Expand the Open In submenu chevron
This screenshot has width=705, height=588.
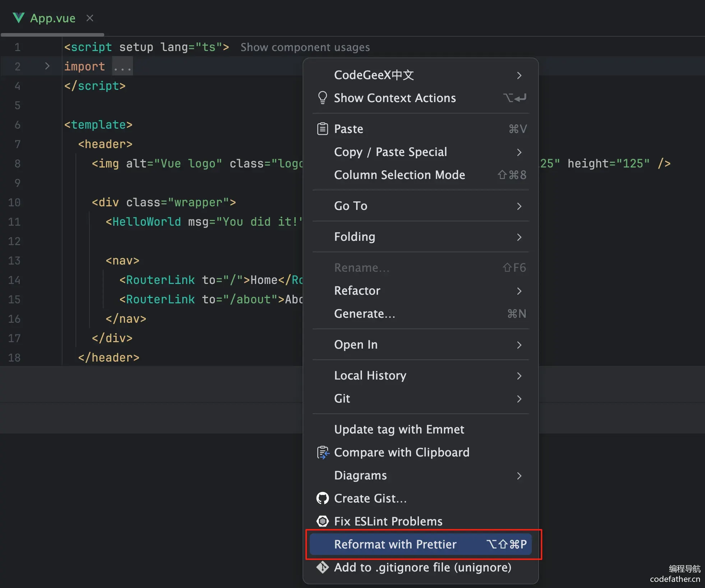(519, 345)
